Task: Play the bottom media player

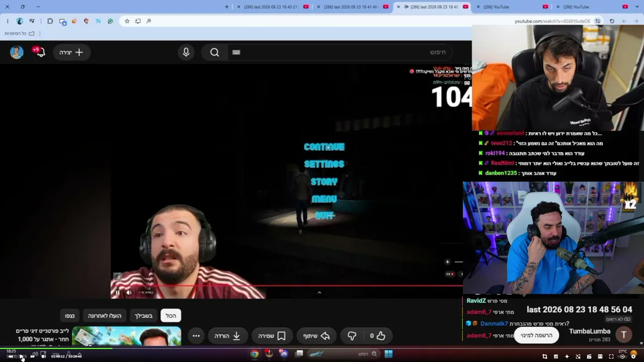Action: [x=21, y=356]
